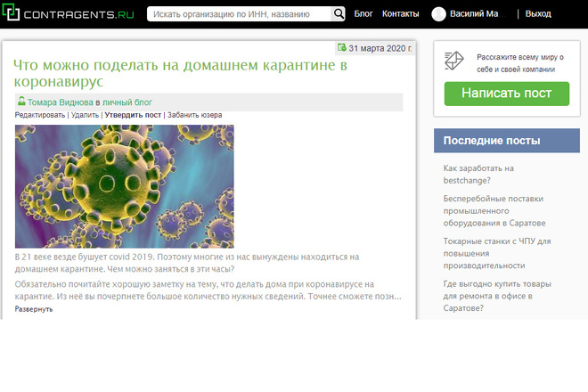Click the Написать пост button
The height and width of the screenshot is (392, 588).
[507, 94]
